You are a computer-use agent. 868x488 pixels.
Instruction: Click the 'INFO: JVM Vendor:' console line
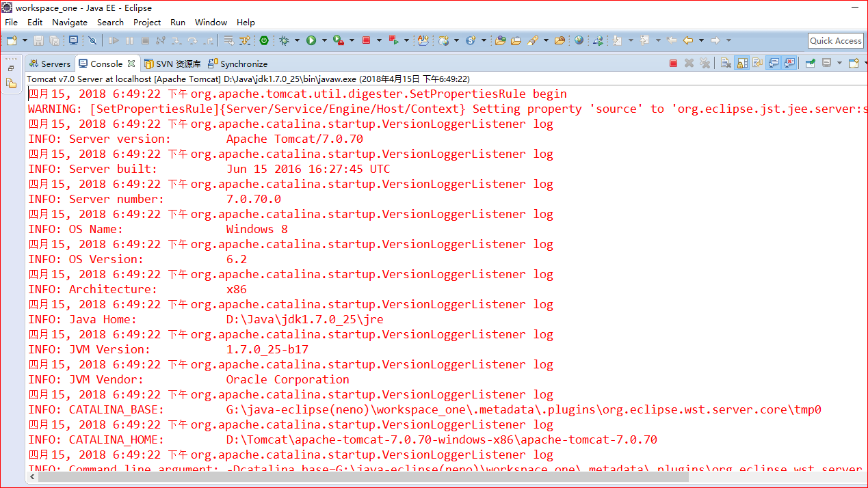coord(86,379)
